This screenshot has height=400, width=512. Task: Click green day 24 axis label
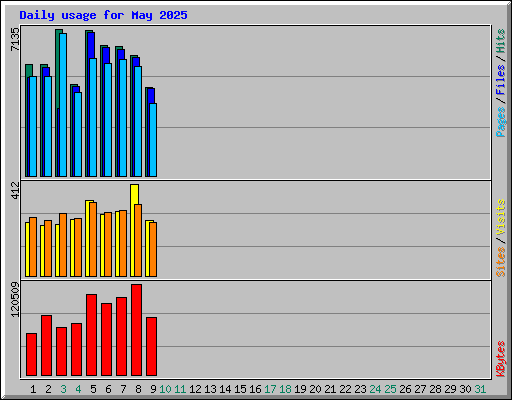pyautogui.click(x=375, y=389)
